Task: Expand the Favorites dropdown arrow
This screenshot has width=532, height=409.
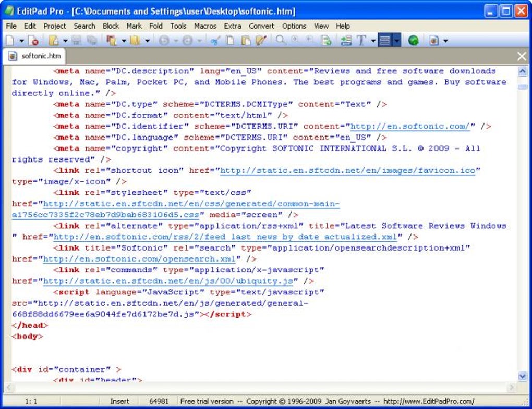Action: point(147,41)
